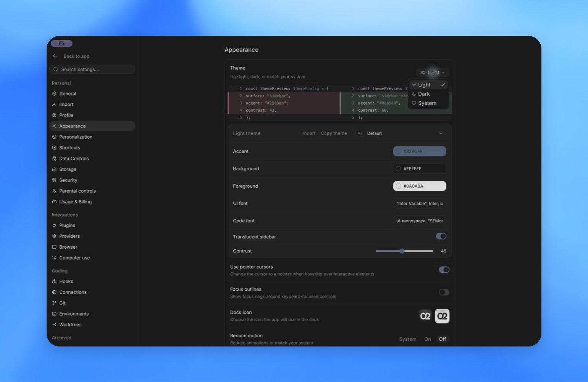Click the Computer use icon
The height and width of the screenshot is (382, 588).
click(x=54, y=258)
